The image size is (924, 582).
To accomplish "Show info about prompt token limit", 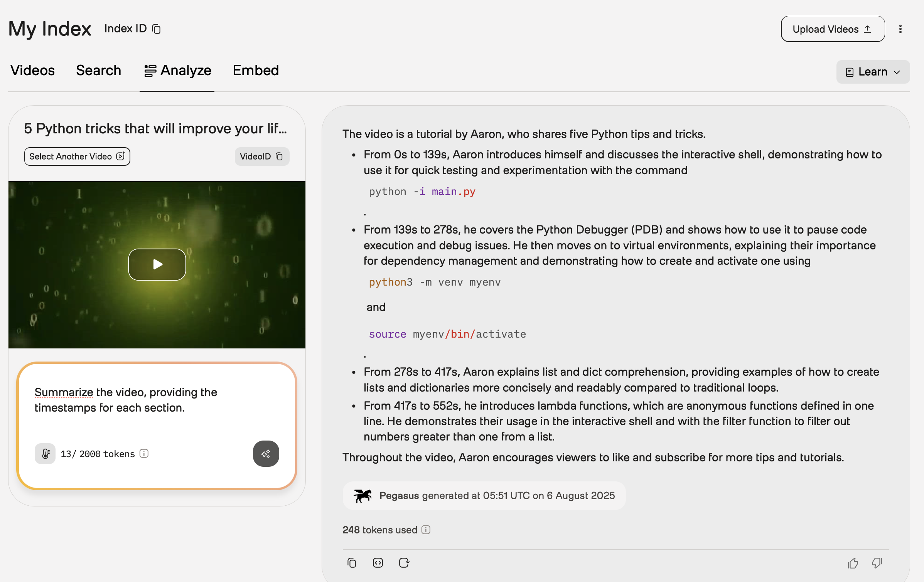I will click(144, 454).
